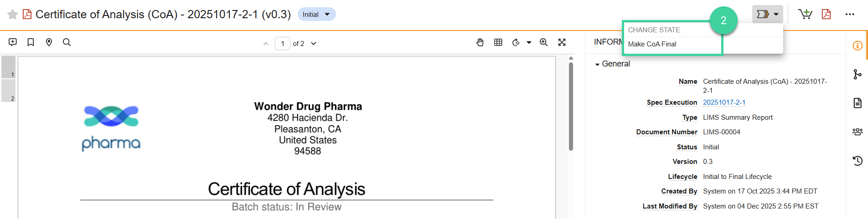The image size is (868, 219).
Task: Open the more actions ellipsis menu
Action: (850, 15)
